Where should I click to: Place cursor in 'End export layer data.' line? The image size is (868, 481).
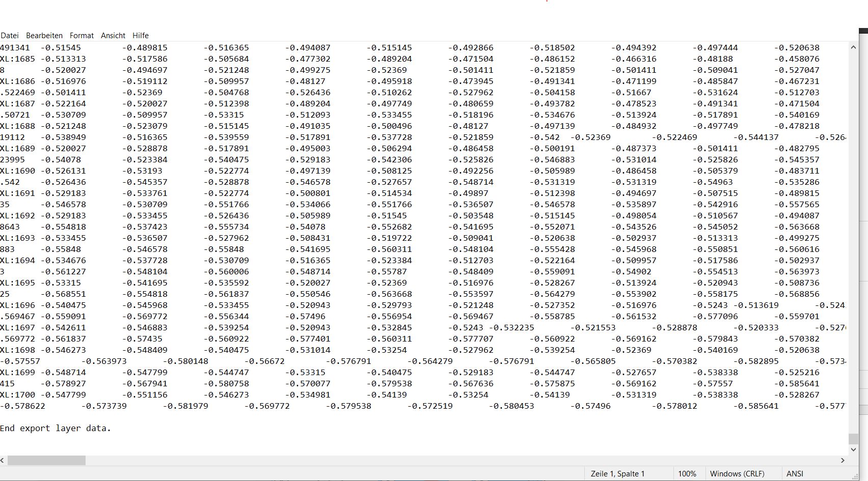[55, 428]
